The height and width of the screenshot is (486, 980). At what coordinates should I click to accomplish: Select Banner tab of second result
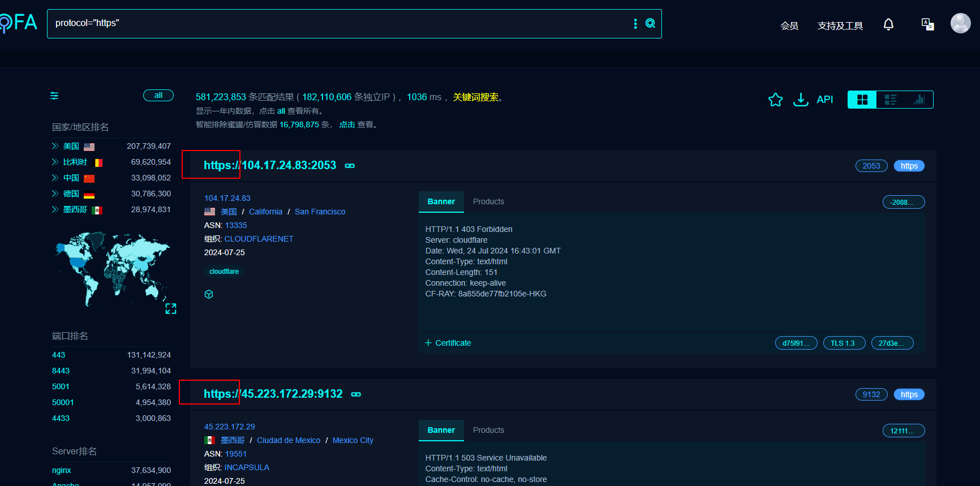click(x=441, y=430)
